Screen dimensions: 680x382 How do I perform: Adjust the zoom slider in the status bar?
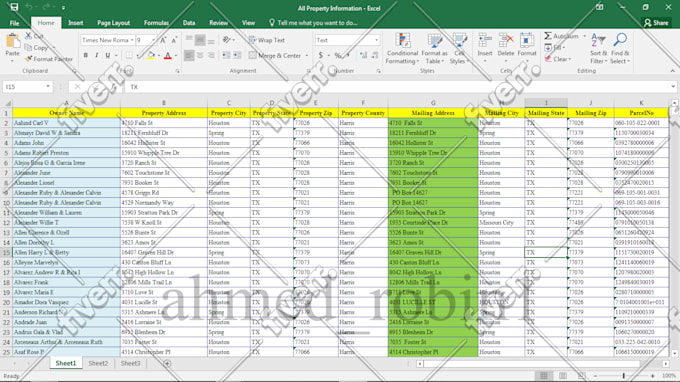[624, 375]
